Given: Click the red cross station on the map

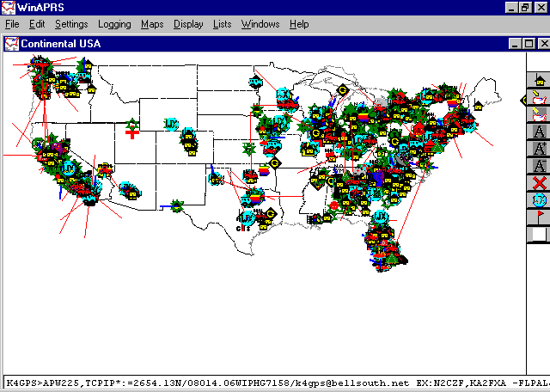Looking at the screenshot, I should [x=132, y=133].
